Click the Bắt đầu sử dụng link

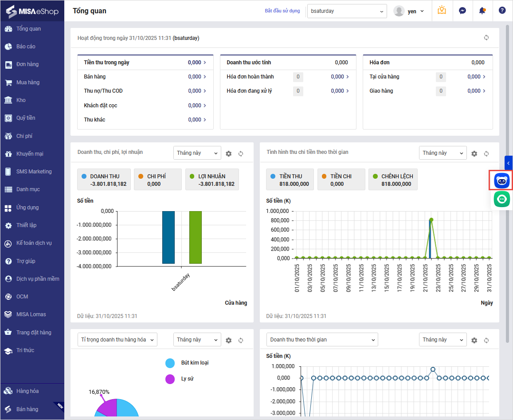282,11
